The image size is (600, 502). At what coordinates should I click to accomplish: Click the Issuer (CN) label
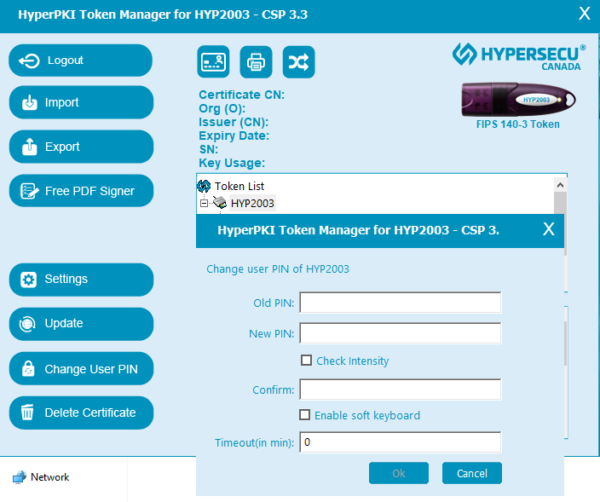tap(234, 122)
